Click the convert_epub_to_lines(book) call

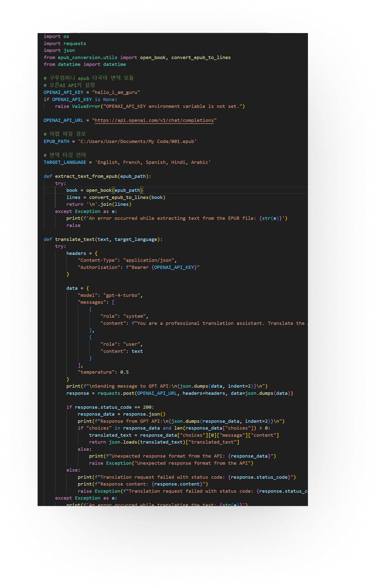[127, 198]
